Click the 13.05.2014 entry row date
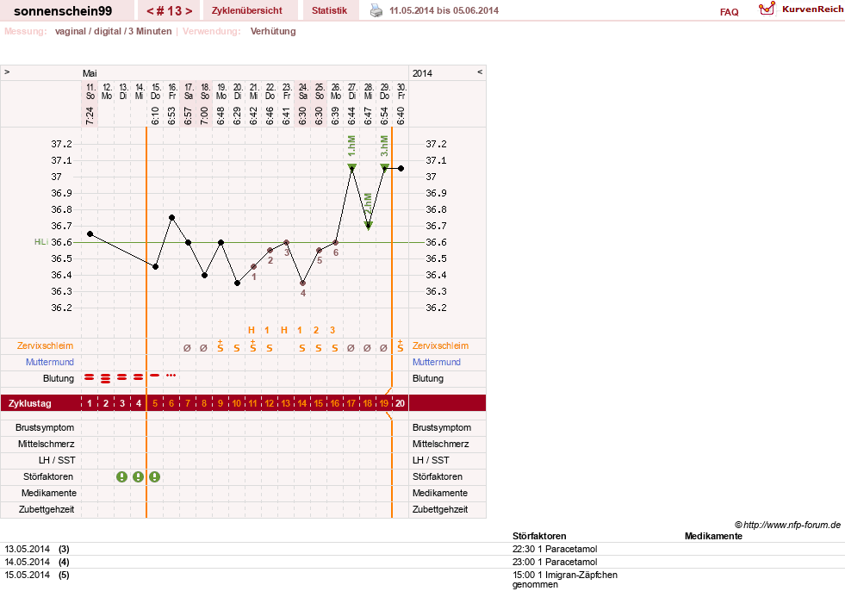This screenshot has width=845, height=616. point(27,549)
